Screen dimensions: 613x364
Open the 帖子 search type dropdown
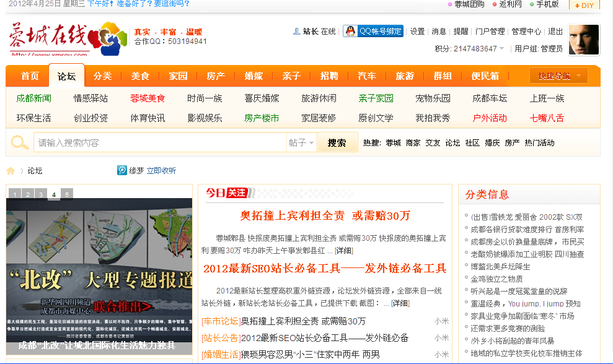[x=301, y=142]
